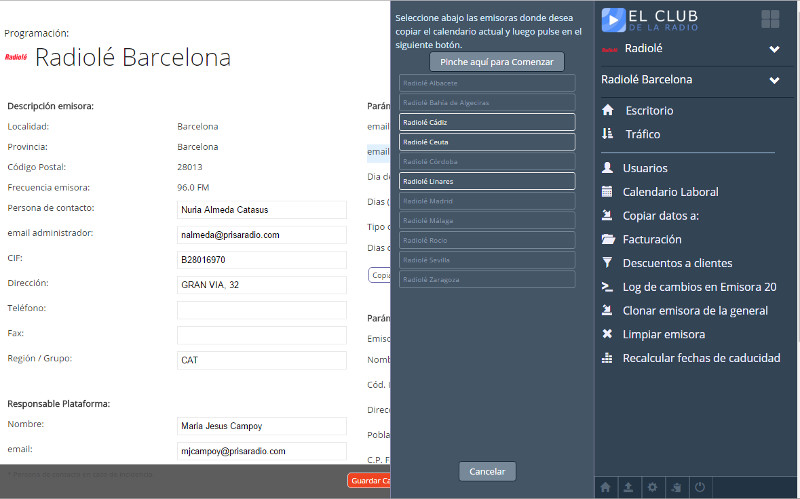Click the Log de cambios terminal icon
Viewport: 800px width, 499px height.
pos(607,286)
